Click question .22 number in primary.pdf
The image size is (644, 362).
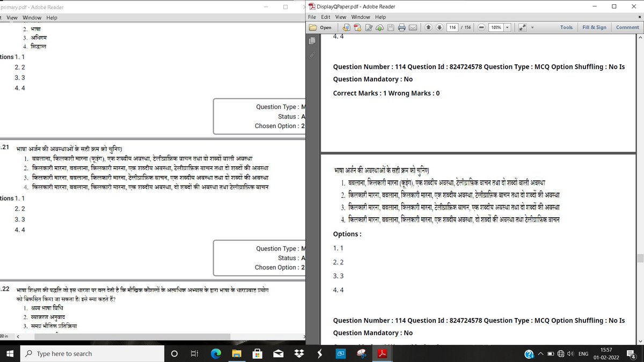(x=5, y=289)
